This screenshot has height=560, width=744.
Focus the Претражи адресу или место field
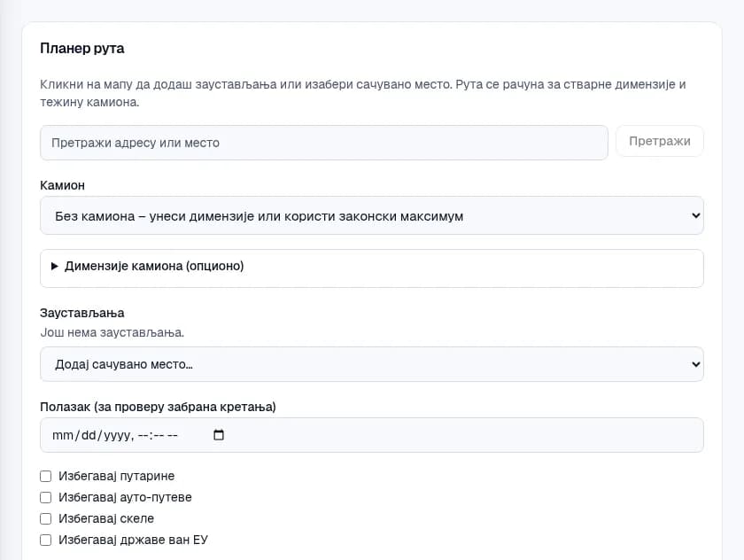pos(324,143)
